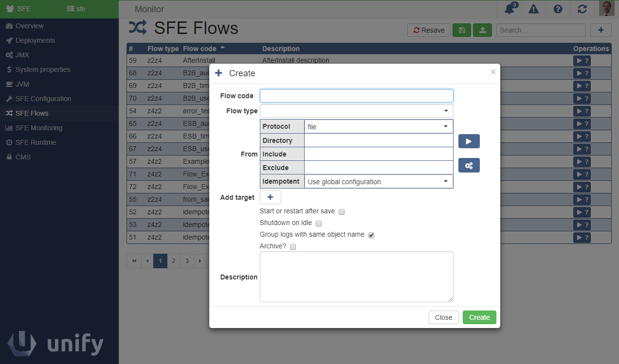Sort by Description column header

click(x=281, y=49)
